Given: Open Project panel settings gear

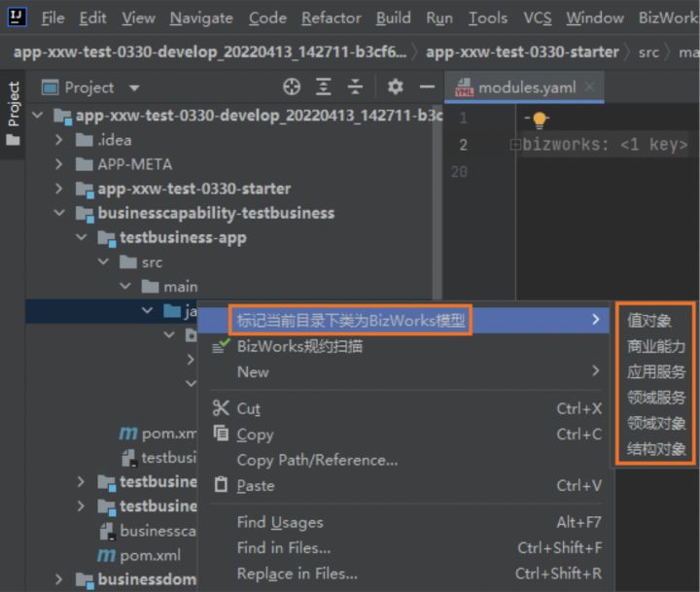Looking at the screenshot, I should [395, 87].
